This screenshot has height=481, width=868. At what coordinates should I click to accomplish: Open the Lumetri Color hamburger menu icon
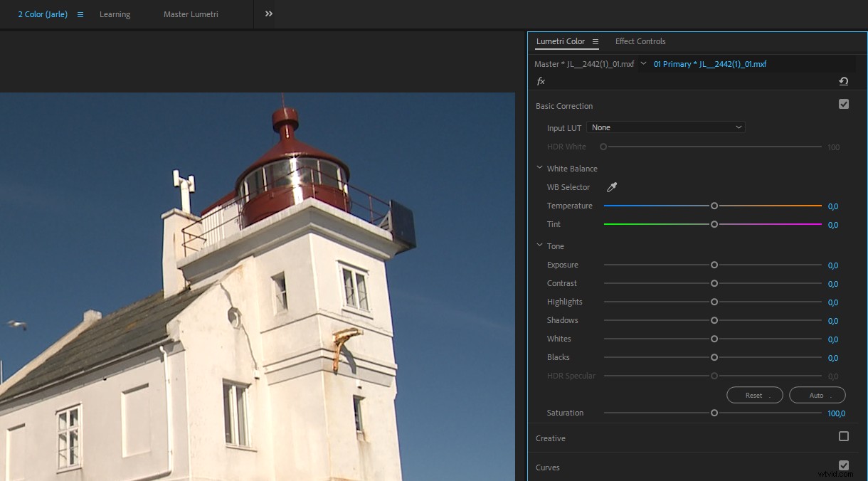point(595,41)
